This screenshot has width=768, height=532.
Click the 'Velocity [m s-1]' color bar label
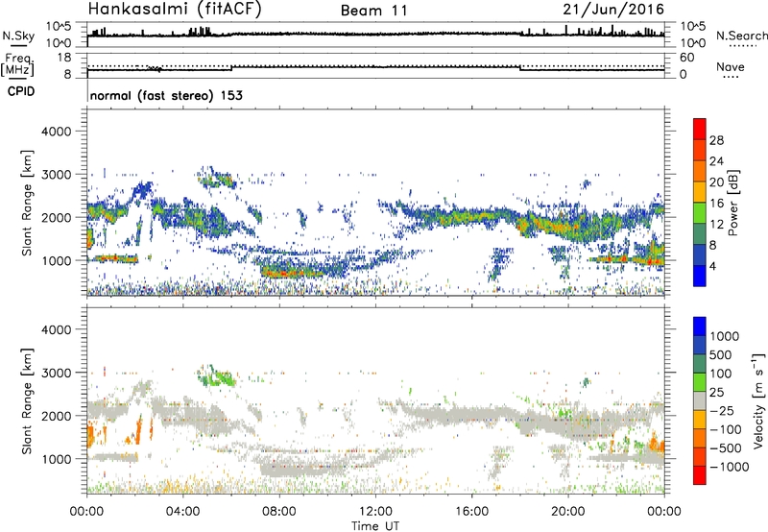[x=758, y=400]
